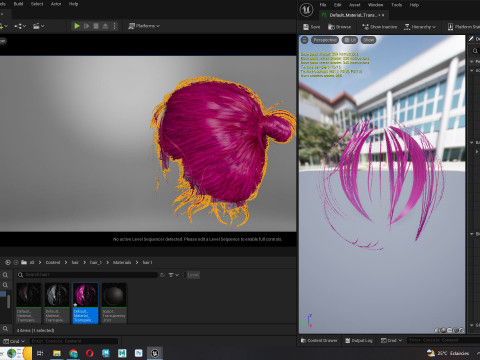Open Task View from the taskbar
Screen dimensions: 480x360
40,353
